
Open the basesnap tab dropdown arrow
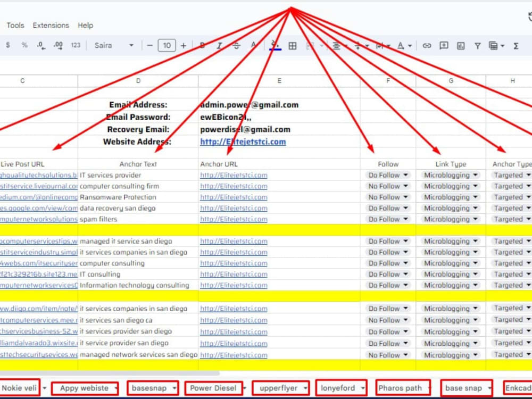174,388
